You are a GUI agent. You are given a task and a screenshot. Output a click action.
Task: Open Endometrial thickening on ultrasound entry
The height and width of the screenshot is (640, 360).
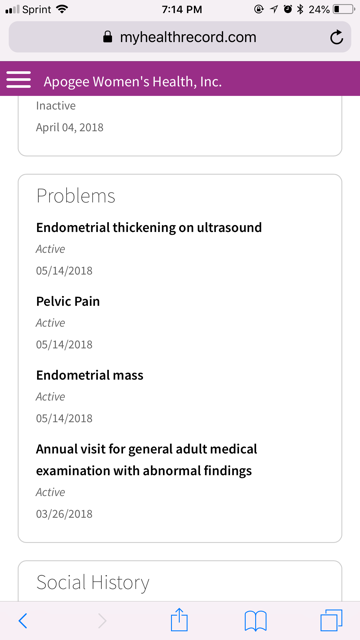[149, 227]
